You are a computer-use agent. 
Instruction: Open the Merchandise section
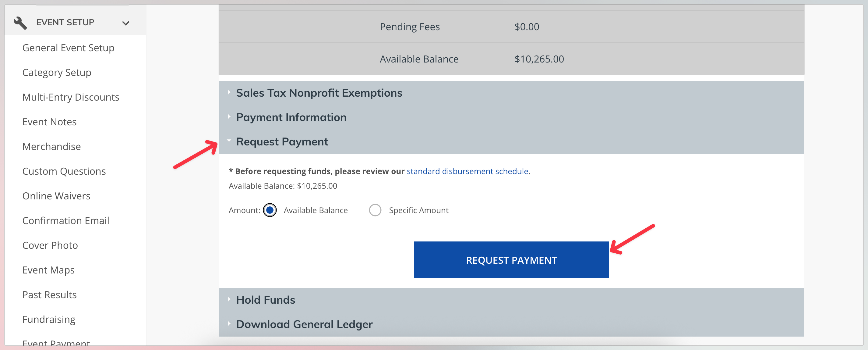point(51,146)
